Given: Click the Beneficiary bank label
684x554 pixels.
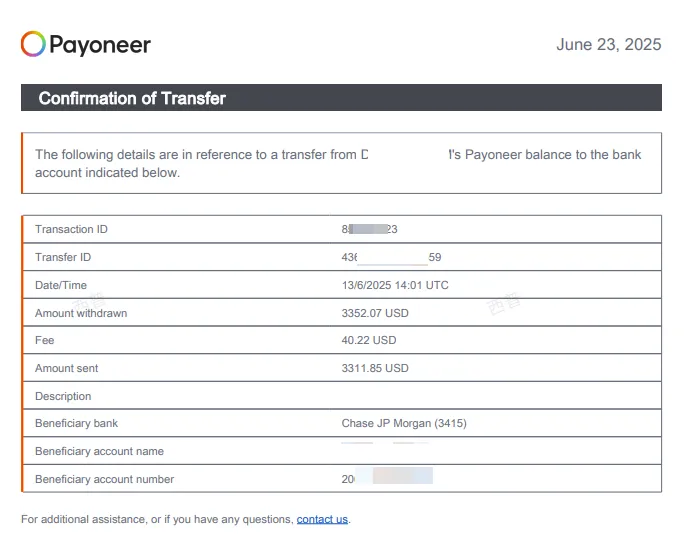Looking at the screenshot, I should pos(76,423).
